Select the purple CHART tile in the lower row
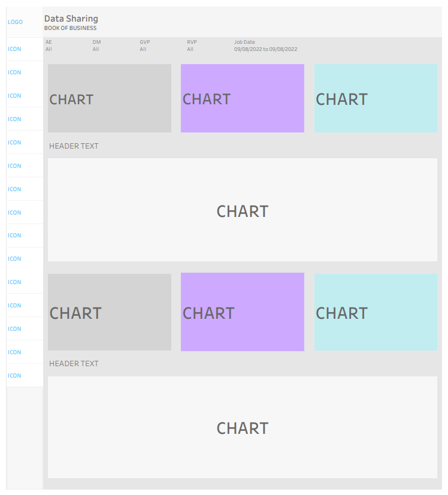 (243, 312)
